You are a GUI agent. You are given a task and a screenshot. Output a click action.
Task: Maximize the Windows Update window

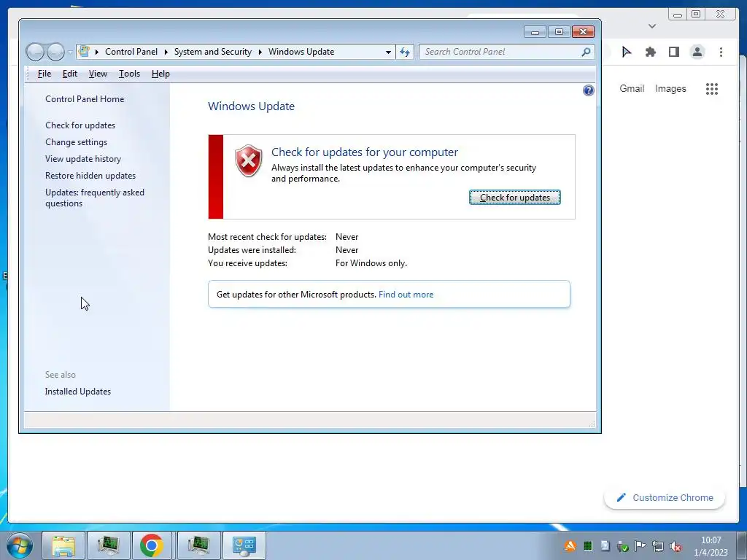tap(559, 32)
